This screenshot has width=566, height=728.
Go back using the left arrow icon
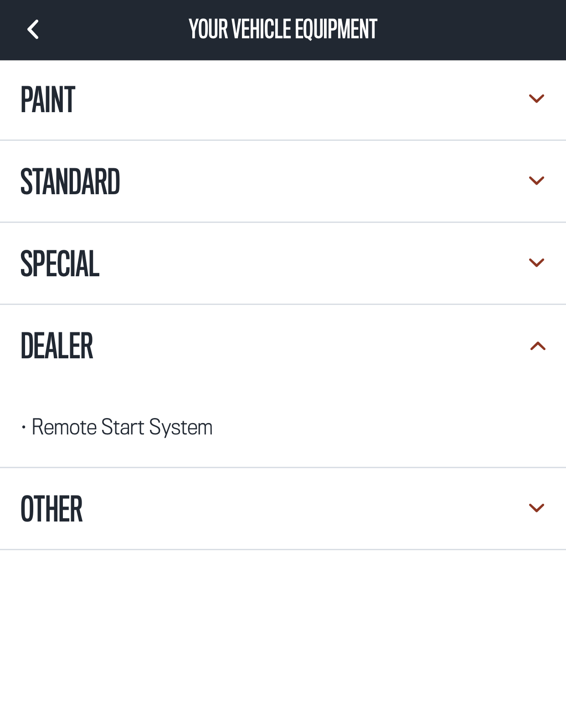pyautogui.click(x=33, y=30)
